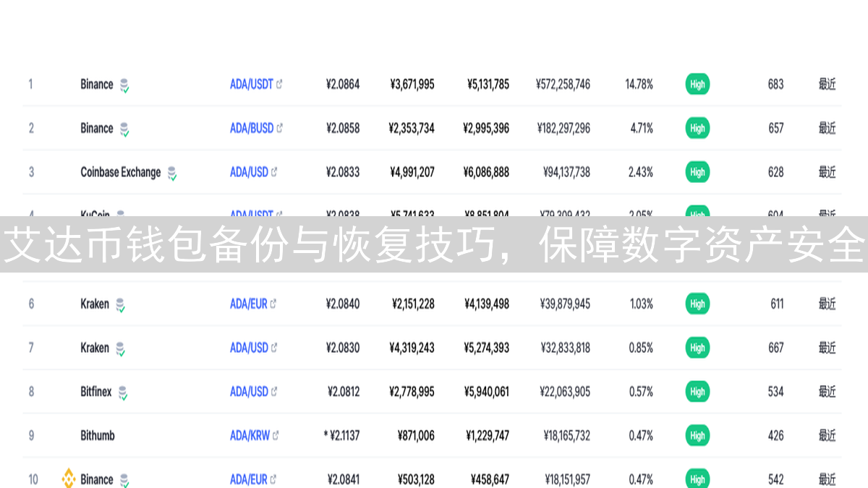Select the volume share 14.78%

(x=639, y=85)
